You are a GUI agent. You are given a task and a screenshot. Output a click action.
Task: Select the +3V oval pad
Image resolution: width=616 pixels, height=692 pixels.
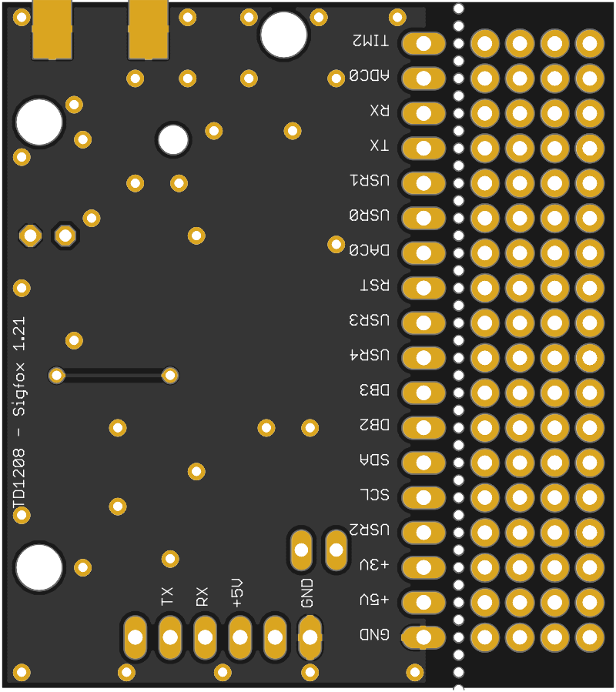(x=423, y=567)
